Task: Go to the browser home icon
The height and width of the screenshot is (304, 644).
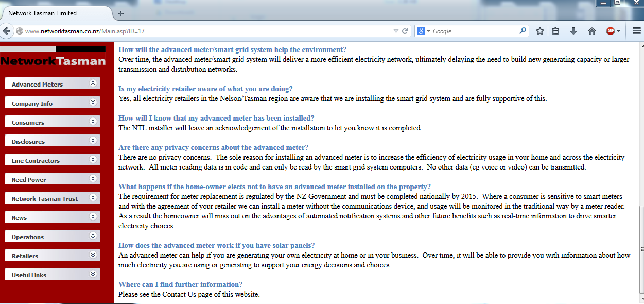Action: tap(592, 31)
